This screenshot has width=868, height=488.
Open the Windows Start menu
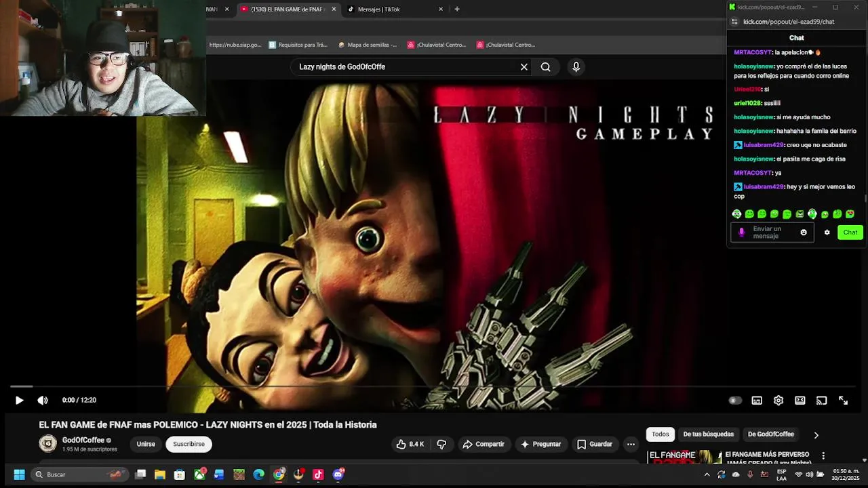[x=19, y=474]
